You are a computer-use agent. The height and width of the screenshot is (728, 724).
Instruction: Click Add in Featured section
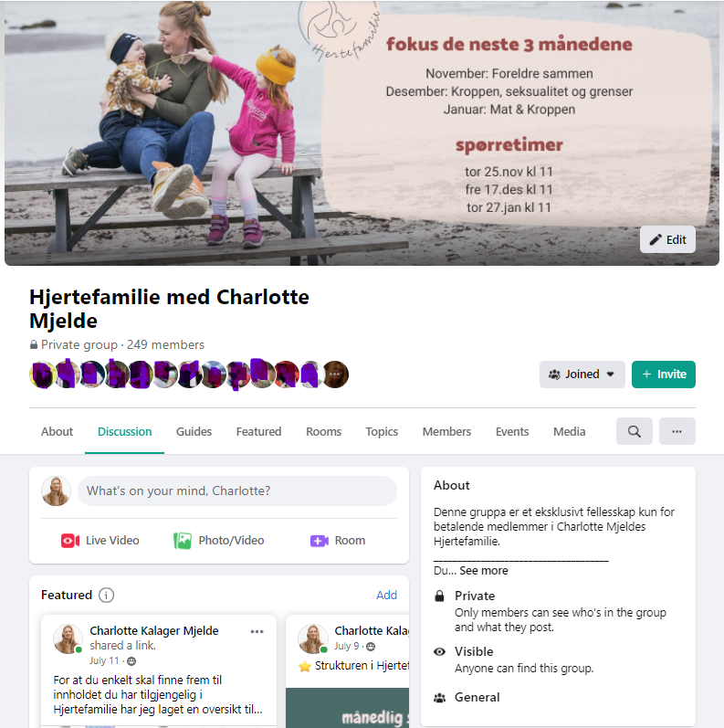[386, 596]
